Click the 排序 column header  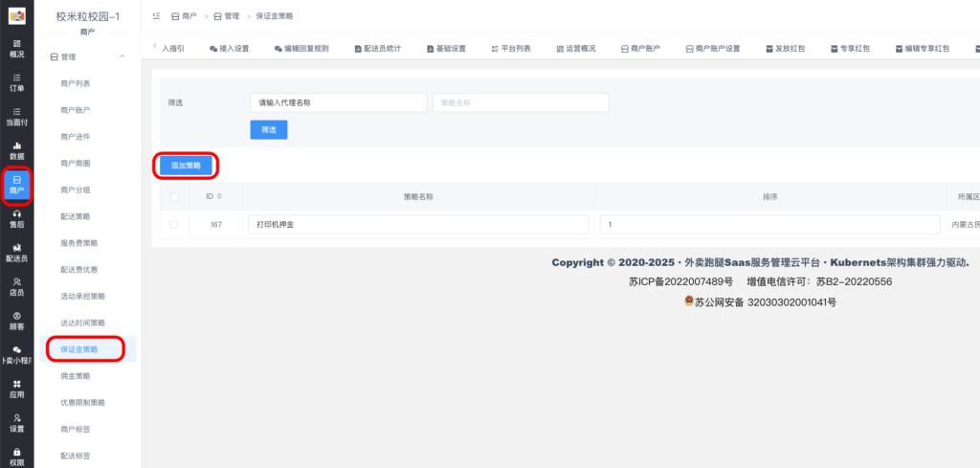coord(770,196)
